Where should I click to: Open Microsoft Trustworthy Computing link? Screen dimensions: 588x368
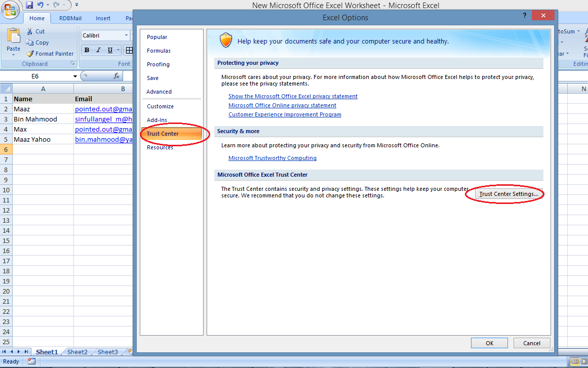tap(272, 158)
